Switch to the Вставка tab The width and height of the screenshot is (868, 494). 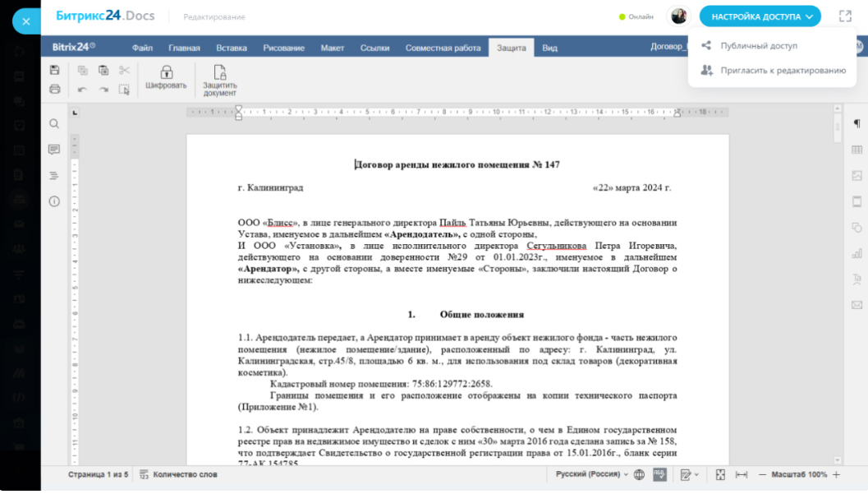coord(232,48)
